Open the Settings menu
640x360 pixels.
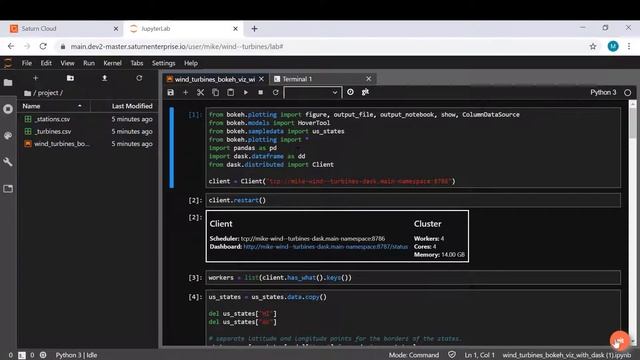point(163,63)
